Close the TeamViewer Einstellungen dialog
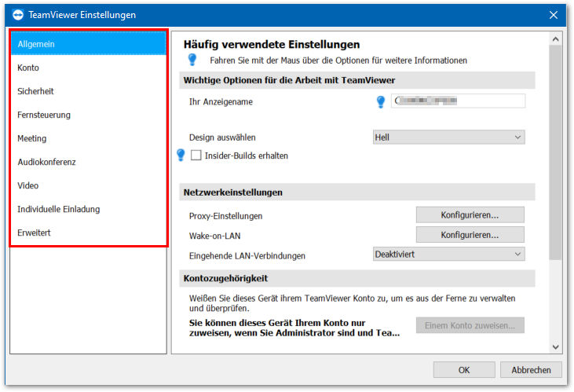 tap(554, 15)
